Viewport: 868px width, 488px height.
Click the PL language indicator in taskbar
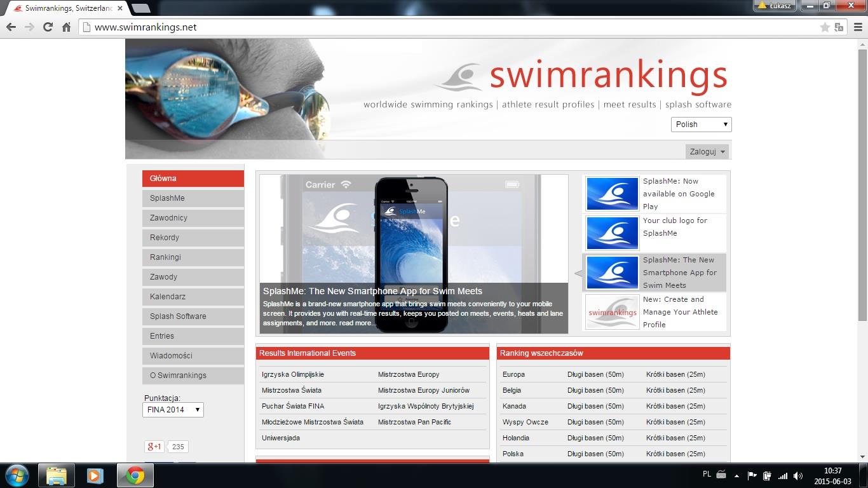[707, 474]
